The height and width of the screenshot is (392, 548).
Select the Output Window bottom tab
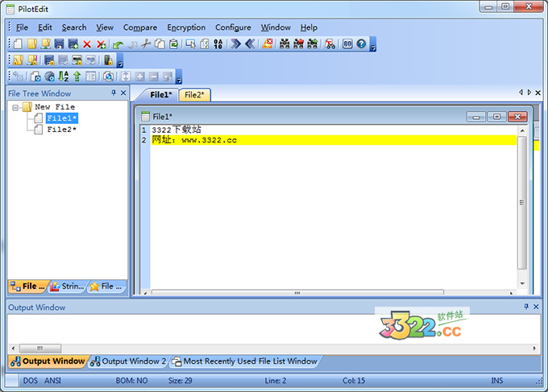tap(48, 361)
